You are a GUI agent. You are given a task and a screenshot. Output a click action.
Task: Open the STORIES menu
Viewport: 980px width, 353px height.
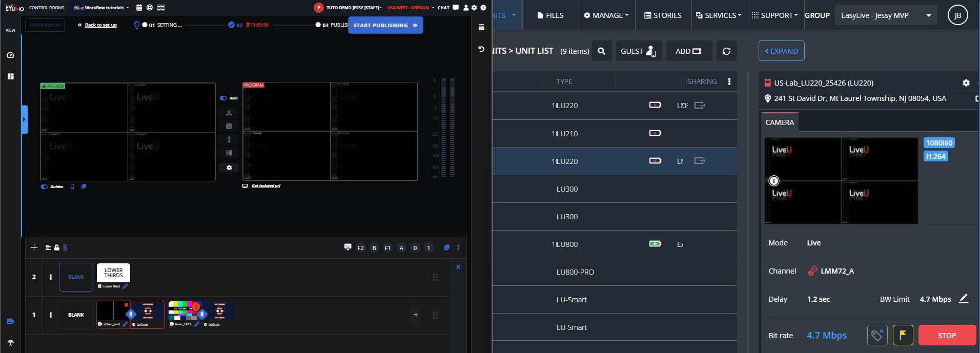click(663, 15)
